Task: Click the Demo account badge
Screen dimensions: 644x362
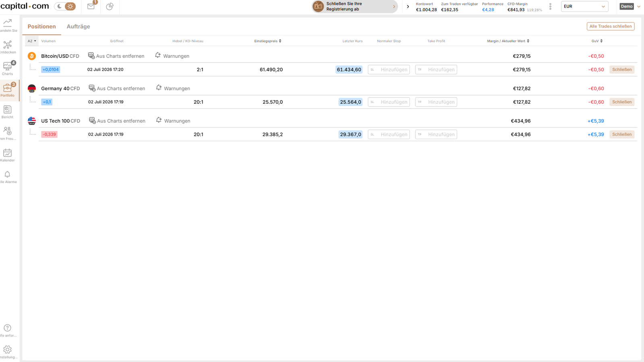Action: point(627,6)
